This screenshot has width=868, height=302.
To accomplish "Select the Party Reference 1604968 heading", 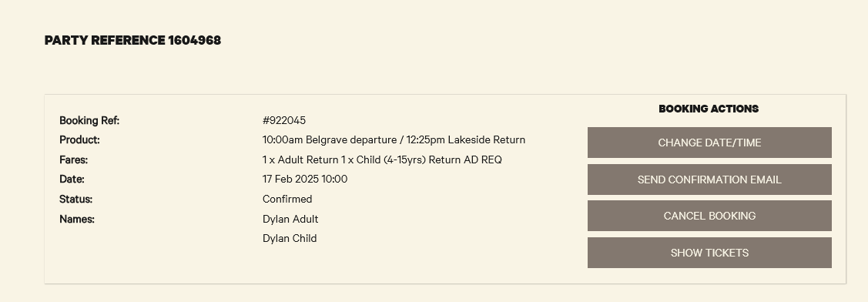I will point(132,41).
